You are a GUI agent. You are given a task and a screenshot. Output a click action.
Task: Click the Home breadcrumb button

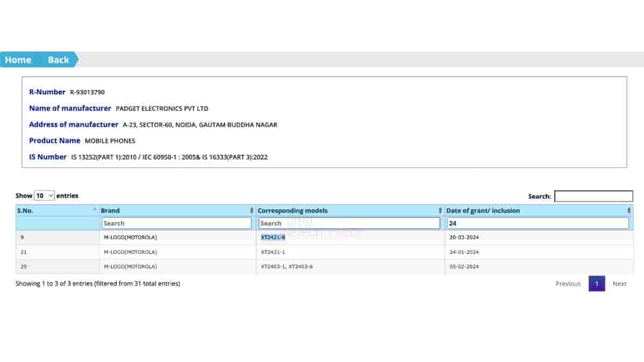coord(18,60)
